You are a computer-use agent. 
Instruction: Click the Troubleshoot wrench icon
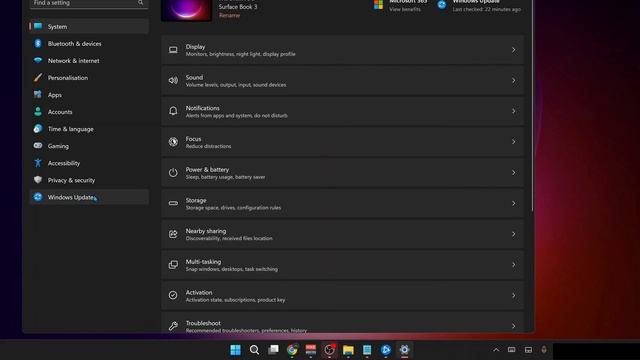[x=173, y=326]
